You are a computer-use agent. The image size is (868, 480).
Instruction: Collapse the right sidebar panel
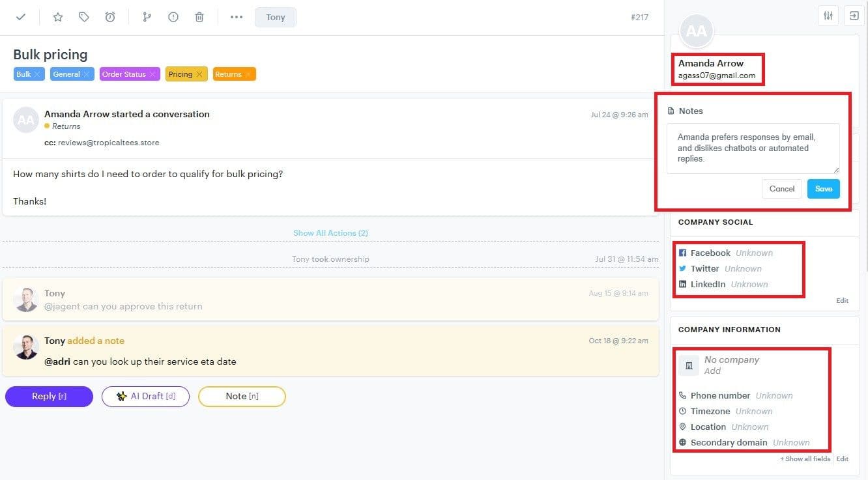click(854, 15)
